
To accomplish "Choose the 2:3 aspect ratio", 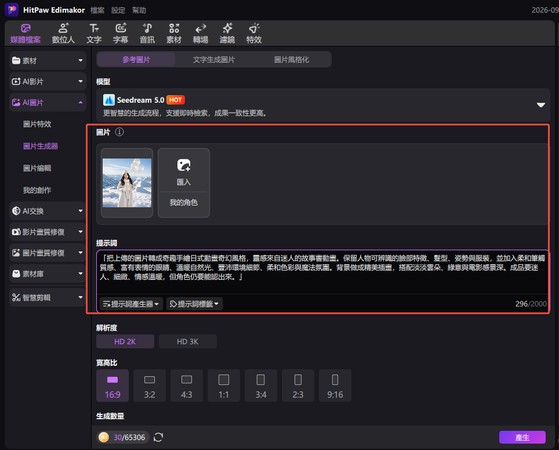I will (x=298, y=386).
